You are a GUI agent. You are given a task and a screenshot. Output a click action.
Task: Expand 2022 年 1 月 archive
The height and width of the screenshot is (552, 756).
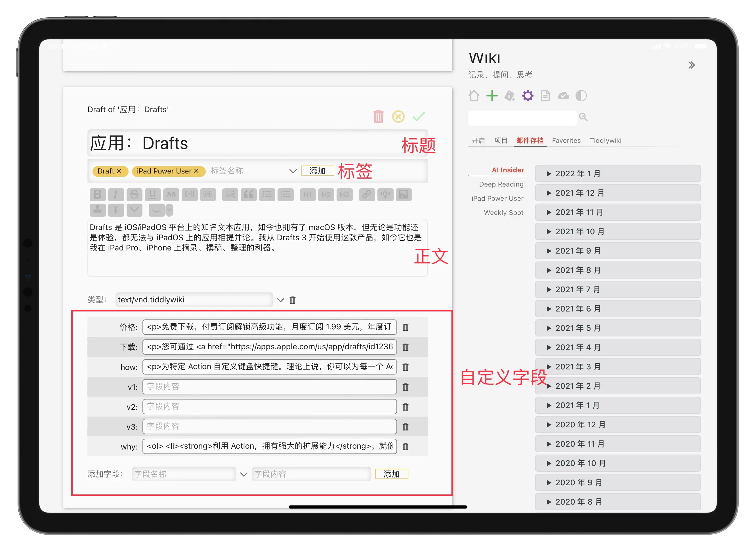pyautogui.click(x=618, y=173)
